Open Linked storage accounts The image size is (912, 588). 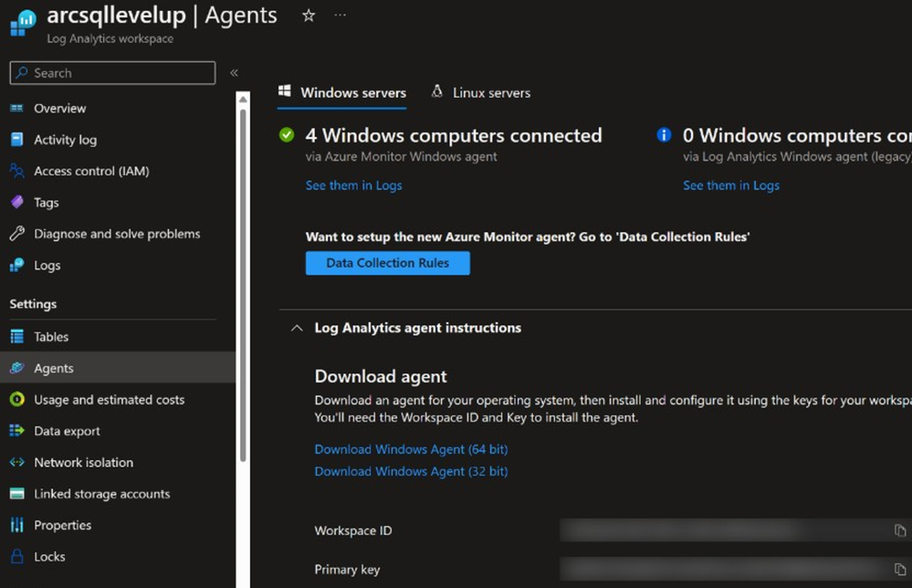(101, 494)
